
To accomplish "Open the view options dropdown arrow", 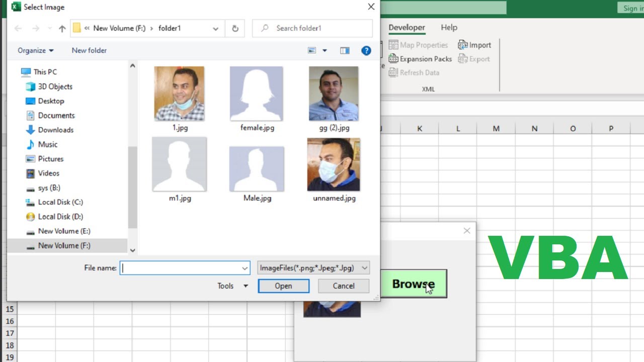I will tap(325, 50).
